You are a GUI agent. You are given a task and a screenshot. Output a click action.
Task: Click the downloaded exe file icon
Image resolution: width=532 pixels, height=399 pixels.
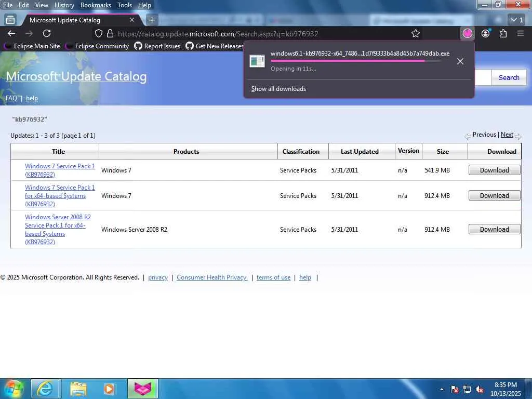pyautogui.click(x=257, y=61)
